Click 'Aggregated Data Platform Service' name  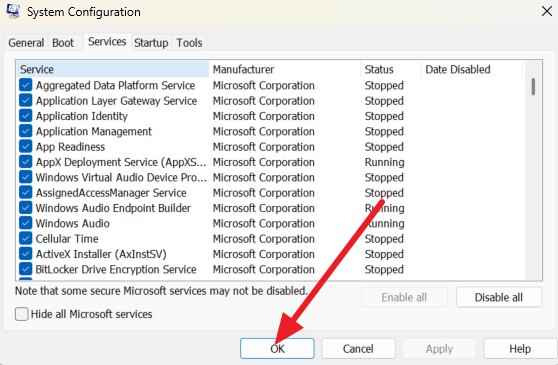(115, 85)
